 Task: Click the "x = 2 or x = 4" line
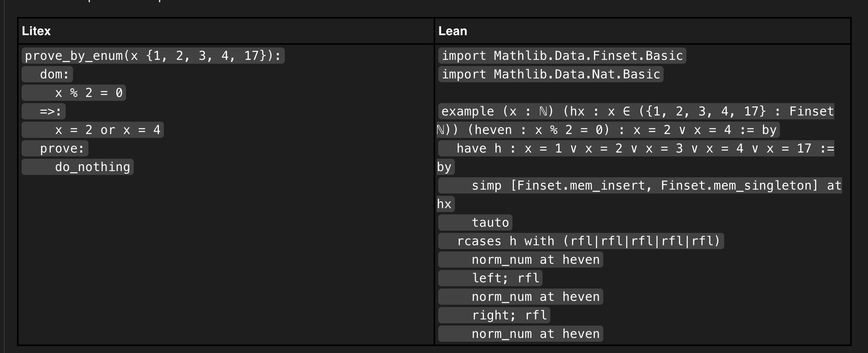click(93, 130)
